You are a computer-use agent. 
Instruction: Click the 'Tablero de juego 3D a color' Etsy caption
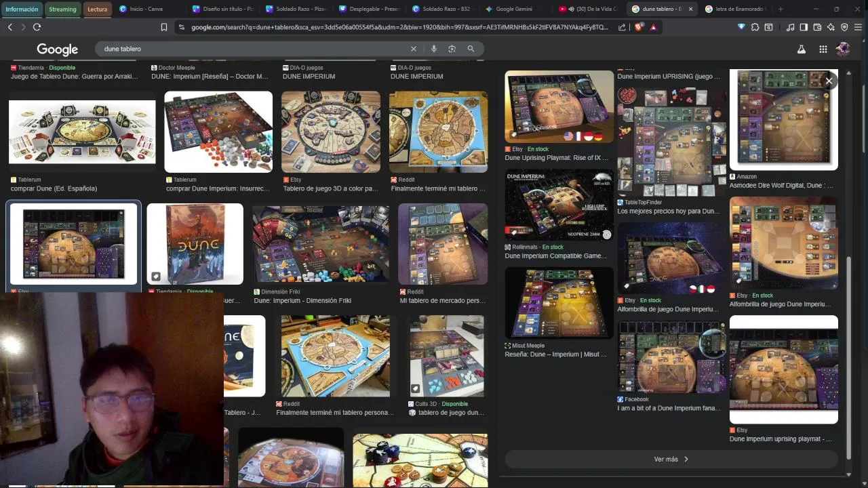pos(330,188)
